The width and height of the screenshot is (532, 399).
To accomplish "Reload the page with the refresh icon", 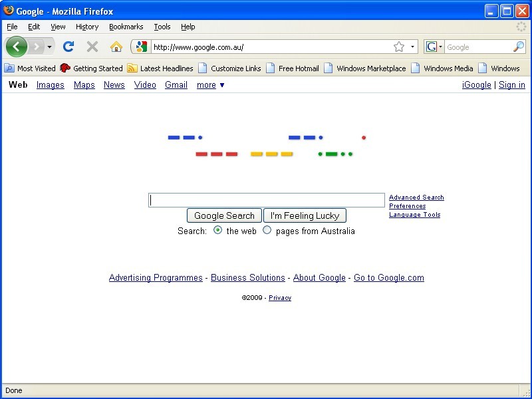I will [68, 47].
